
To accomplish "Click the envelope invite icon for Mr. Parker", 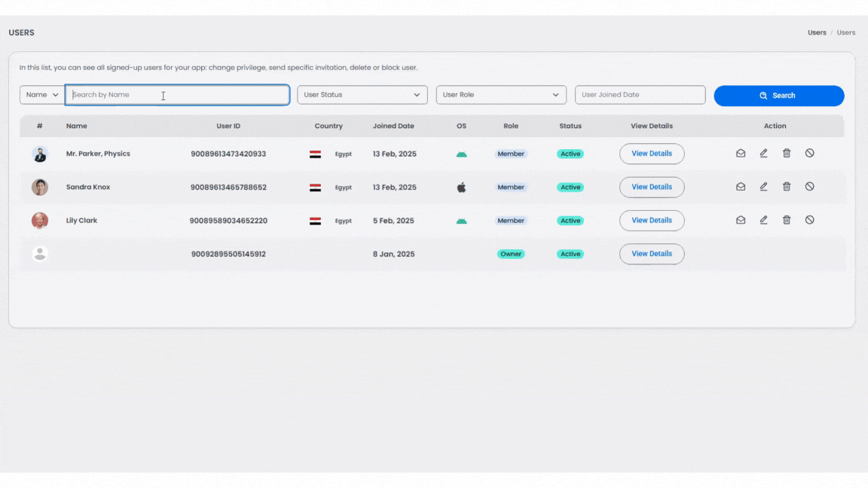I will (741, 154).
